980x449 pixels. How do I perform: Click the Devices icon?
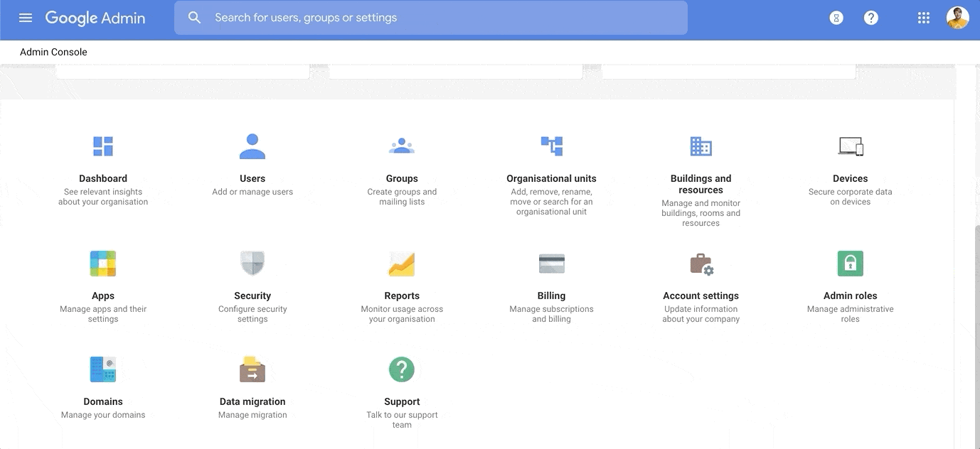coord(850,146)
